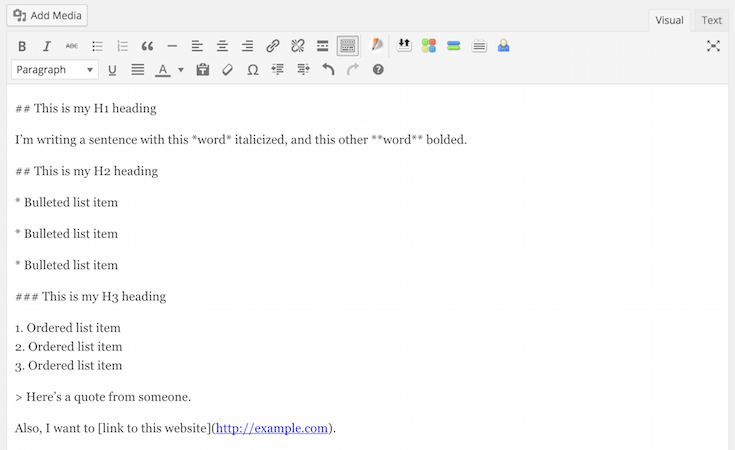This screenshot has width=735, height=450.
Task: Click the quote line 'Here's a quote from someone.'
Action: pos(103,397)
